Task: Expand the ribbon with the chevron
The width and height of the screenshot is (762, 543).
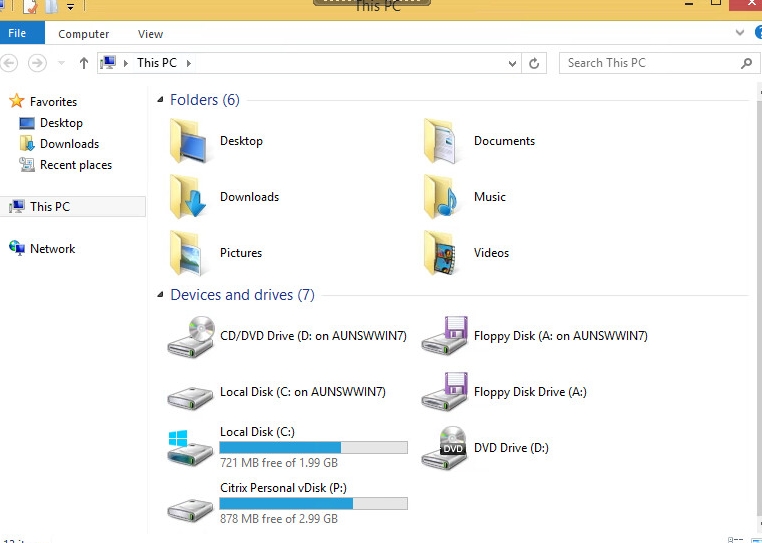Action: tap(740, 33)
